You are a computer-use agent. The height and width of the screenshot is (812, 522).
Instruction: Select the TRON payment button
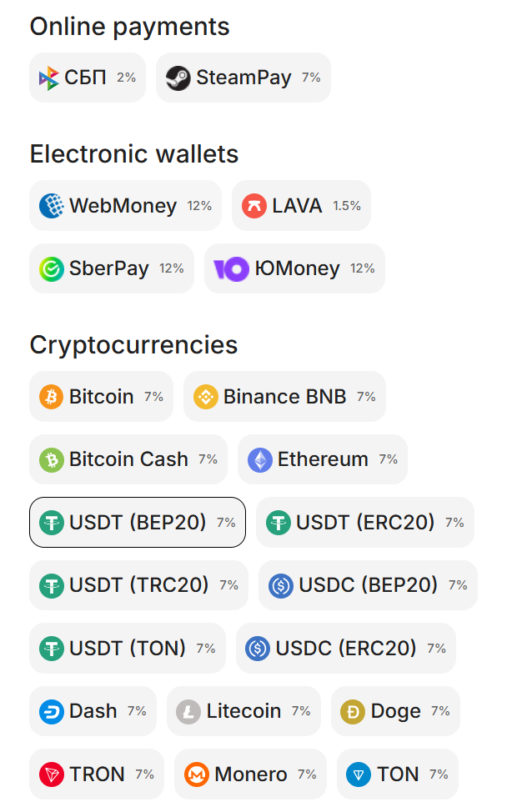[97, 774]
